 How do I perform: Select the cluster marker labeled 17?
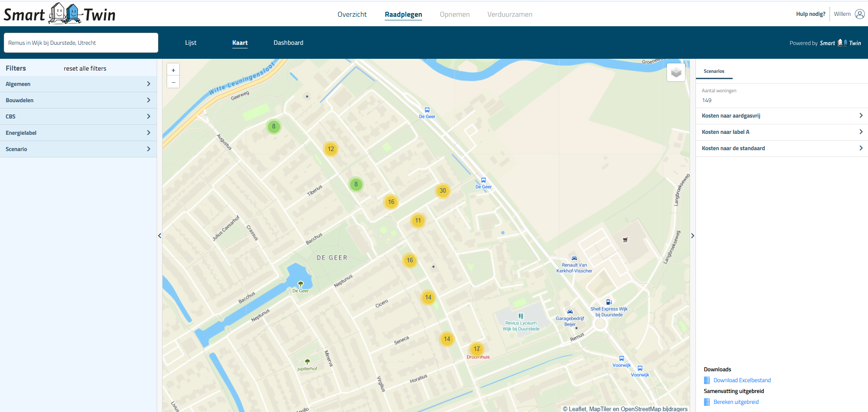click(476, 349)
